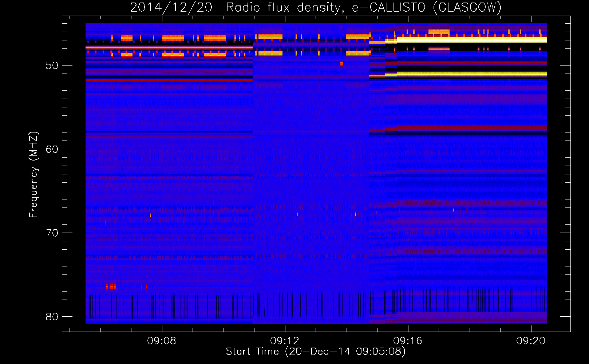Click the 80 frequency tick label

[52, 317]
